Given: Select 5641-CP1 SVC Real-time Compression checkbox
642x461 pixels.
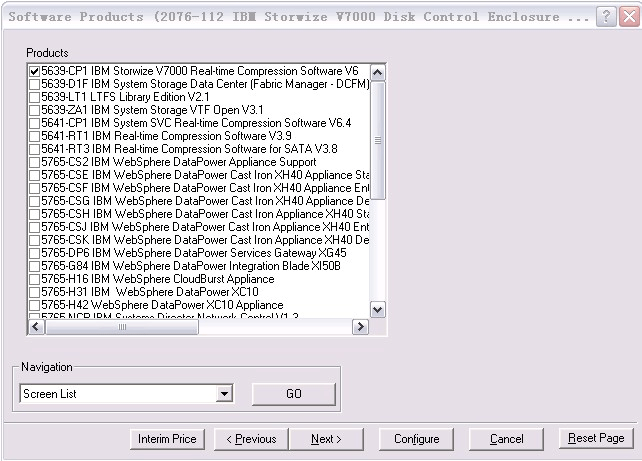Looking at the screenshot, I should [34, 123].
